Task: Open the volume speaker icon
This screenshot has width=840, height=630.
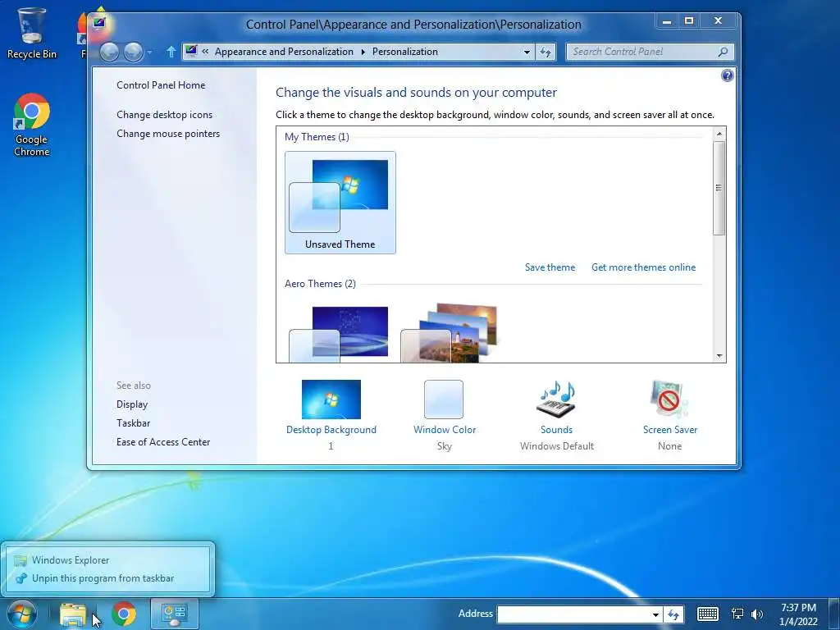Action: click(756, 614)
